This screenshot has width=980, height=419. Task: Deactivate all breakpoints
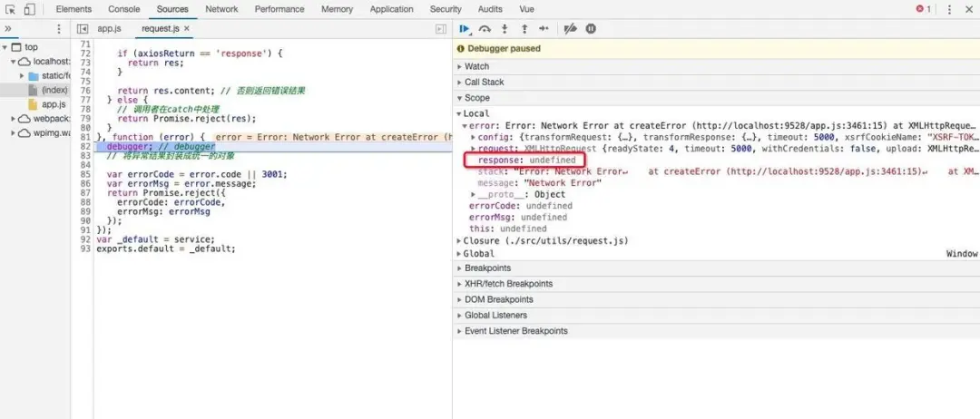pyautogui.click(x=570, y=29)
